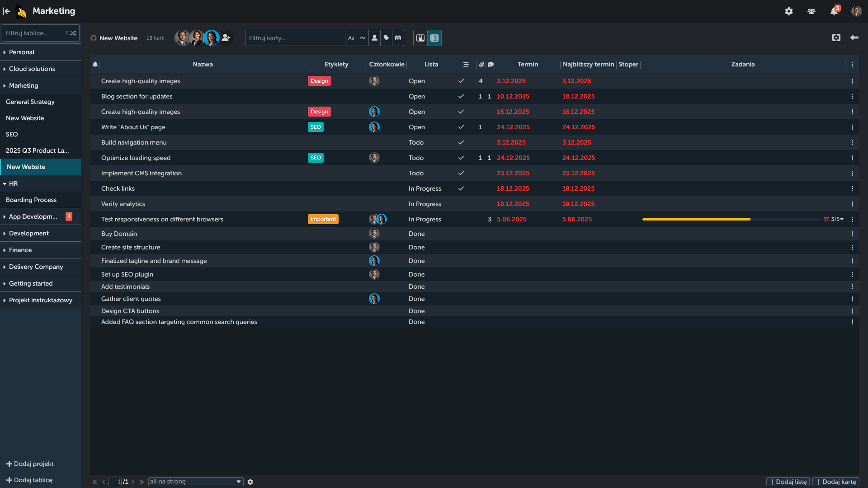Open settings gear in top bar
Viewport: 868px width, 488px height.
(789, 11)
